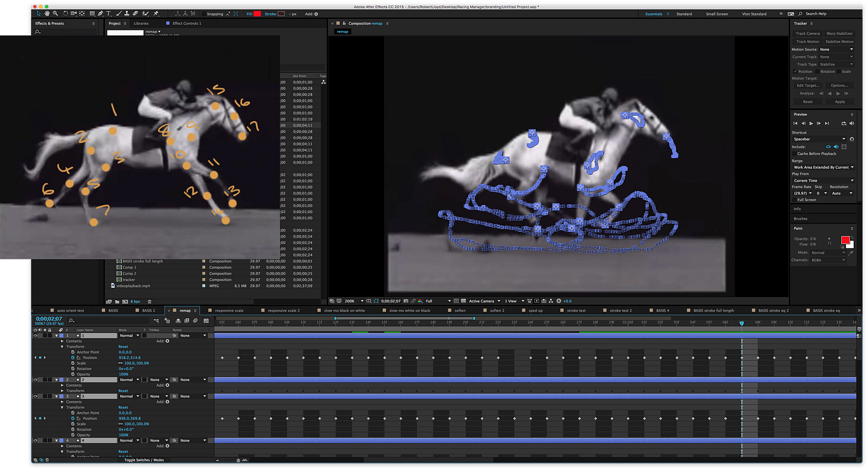The height and width of the screenshot is (470, 868).
Task: Select the Hand tool
Action: pos(47,14)
